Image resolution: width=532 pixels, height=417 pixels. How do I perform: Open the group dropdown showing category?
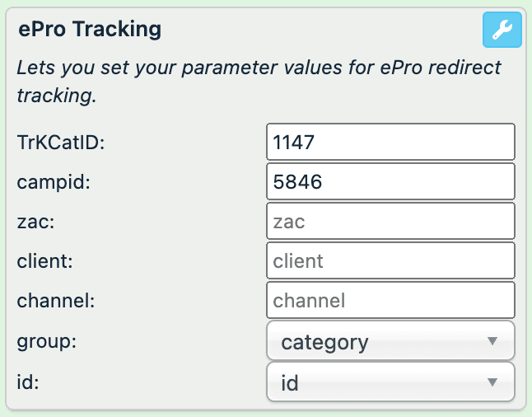391,341
